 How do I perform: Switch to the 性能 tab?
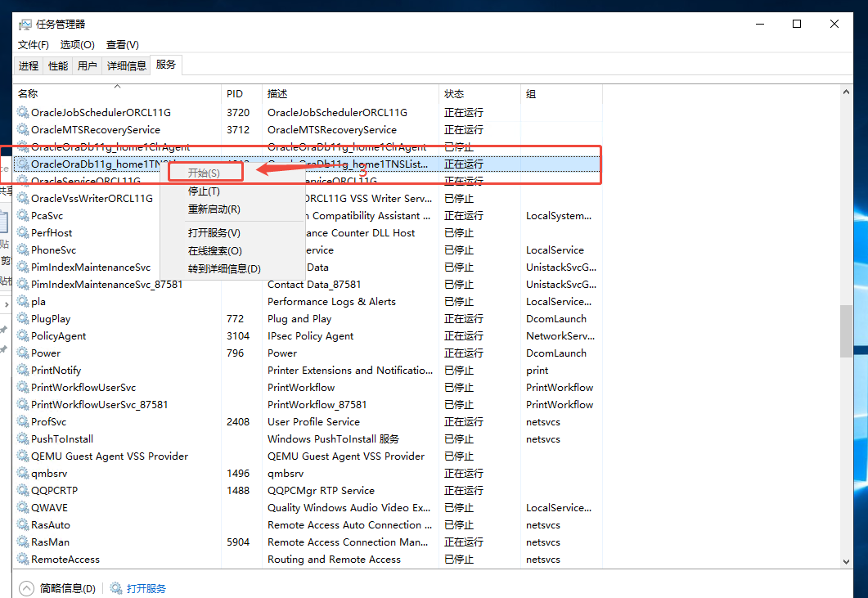click(58, 66)
